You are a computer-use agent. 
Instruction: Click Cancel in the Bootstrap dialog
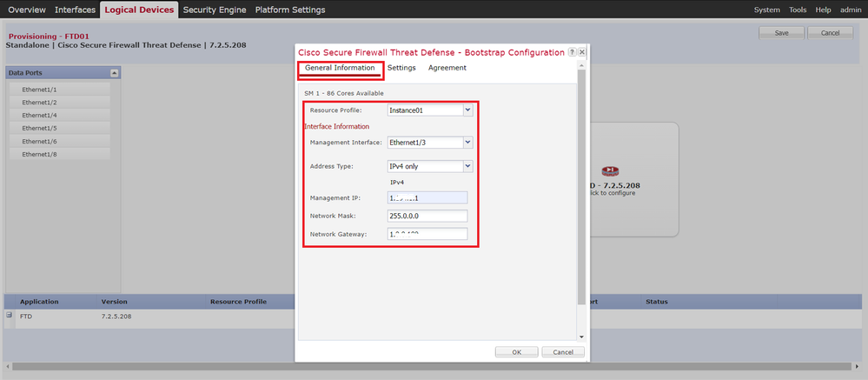(563, 352)
